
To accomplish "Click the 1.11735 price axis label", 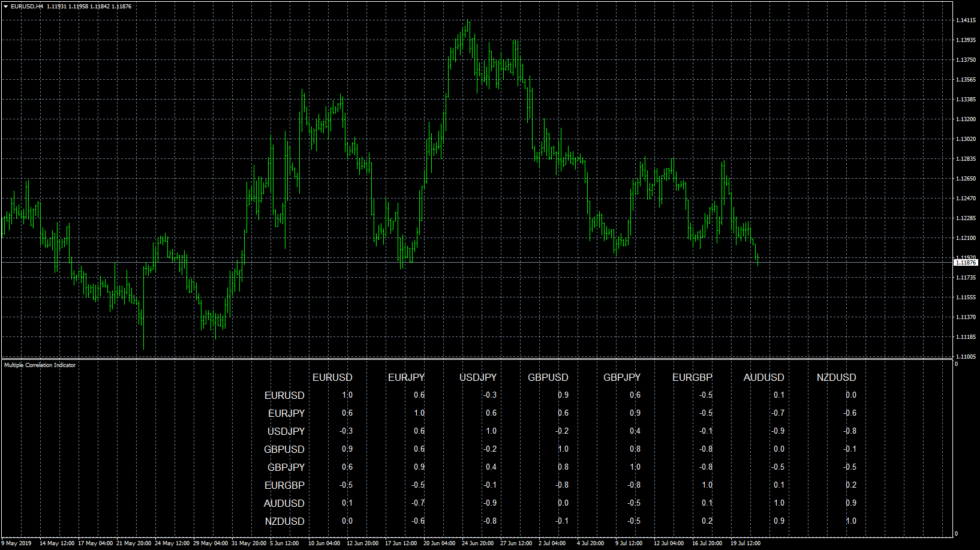I will tap(966, 278).
